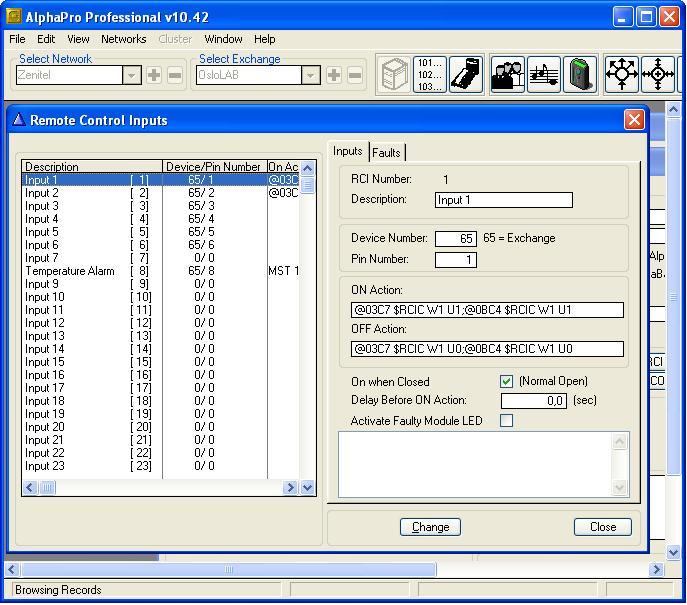Viewport: 687px width, 605px height.
Task: Click the music notes toolbar icon
Action: [x=544, y=75]
